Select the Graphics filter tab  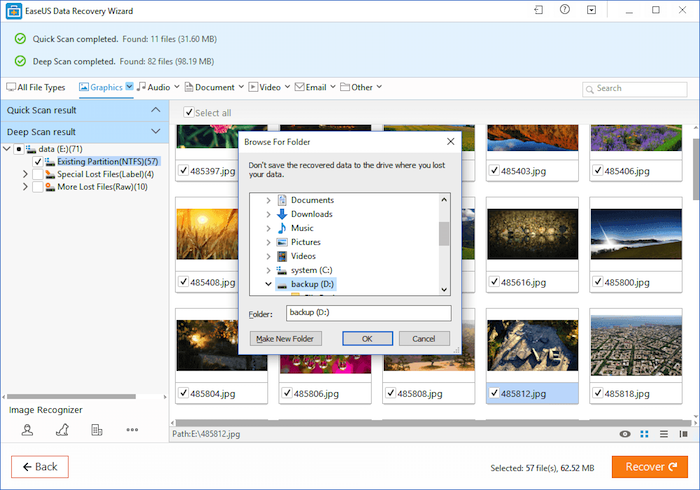point(101,87)
